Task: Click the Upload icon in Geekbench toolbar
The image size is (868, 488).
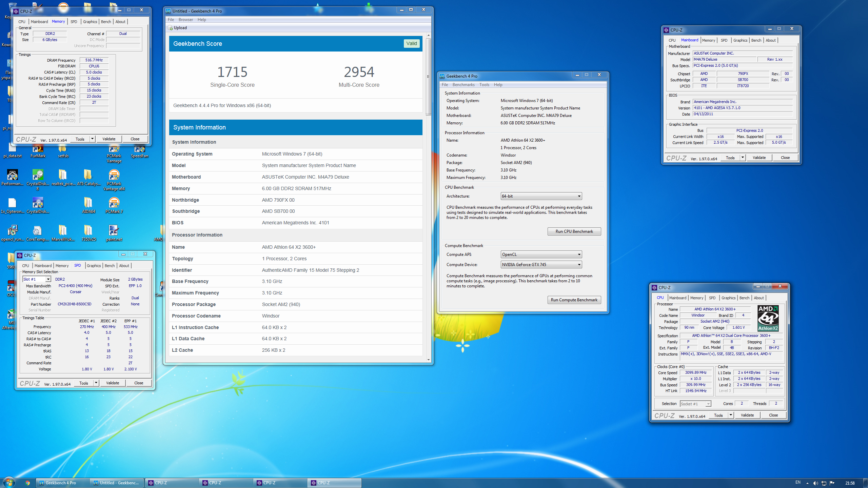Action: [170, 28]
